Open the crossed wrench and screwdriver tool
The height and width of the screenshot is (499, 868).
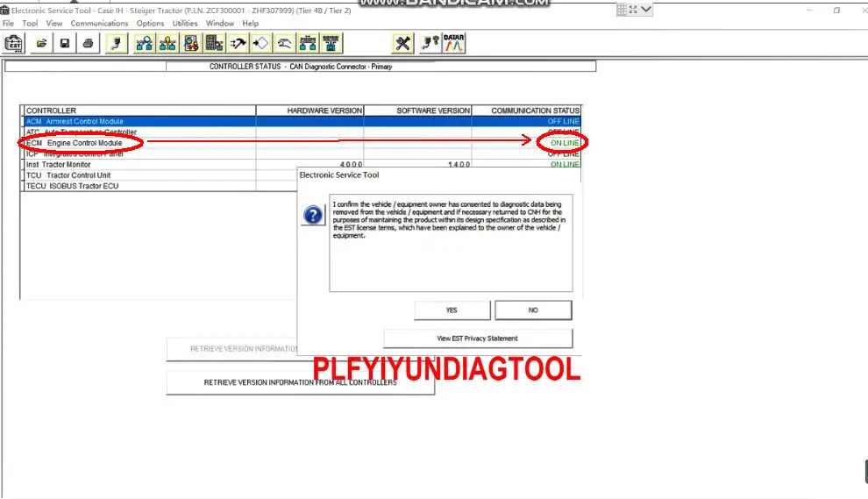(x=403, y=43)
